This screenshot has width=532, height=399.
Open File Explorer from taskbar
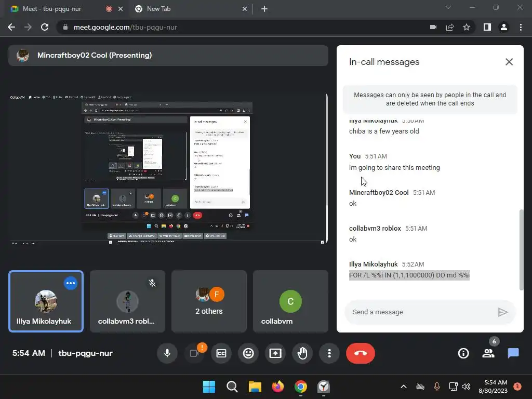pyautogui.click(x=255, y=387)
